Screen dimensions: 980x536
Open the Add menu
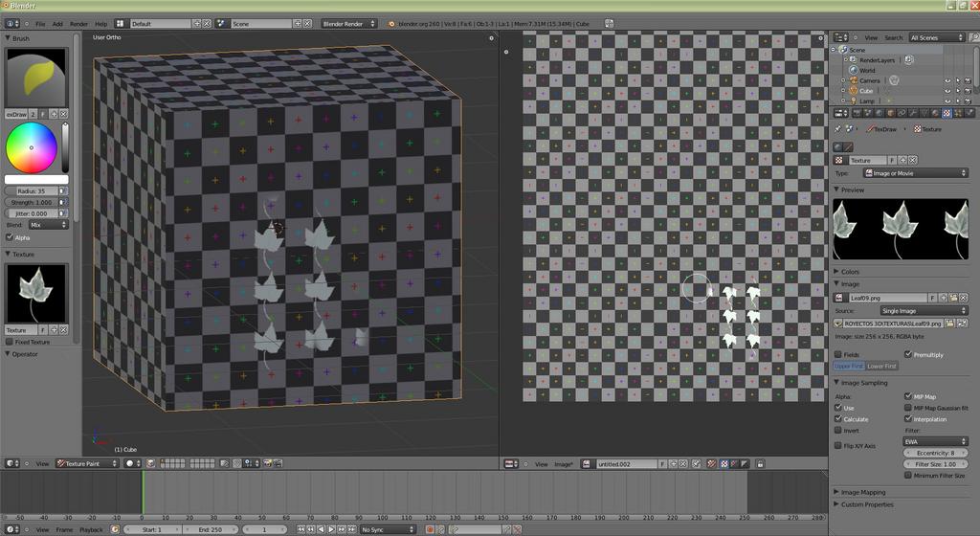57,24
